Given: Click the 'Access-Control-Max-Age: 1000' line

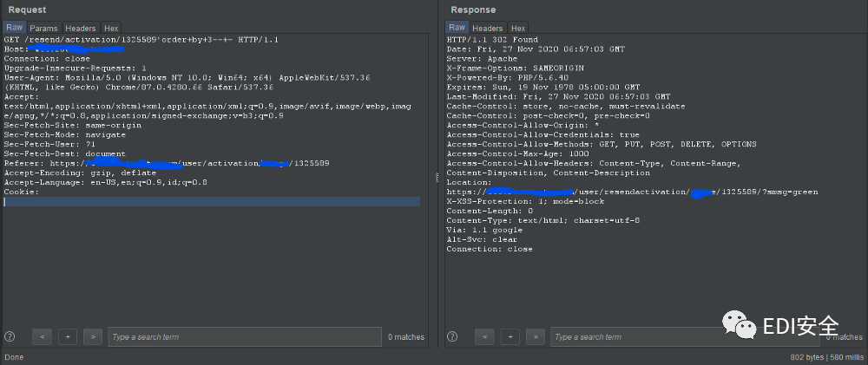Looking at the screenshot, I should coord(517,153).
